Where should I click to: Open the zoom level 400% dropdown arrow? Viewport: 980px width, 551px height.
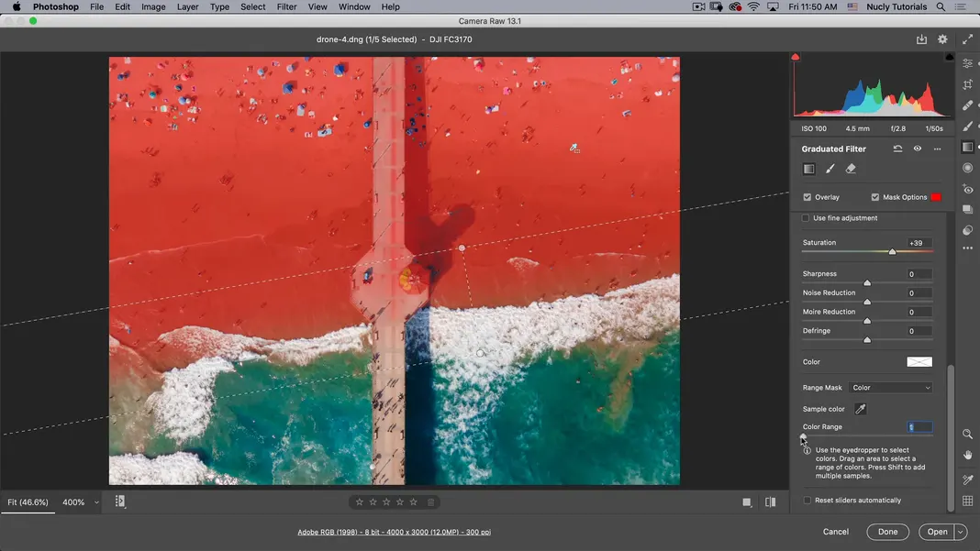(x=96, y=502)
